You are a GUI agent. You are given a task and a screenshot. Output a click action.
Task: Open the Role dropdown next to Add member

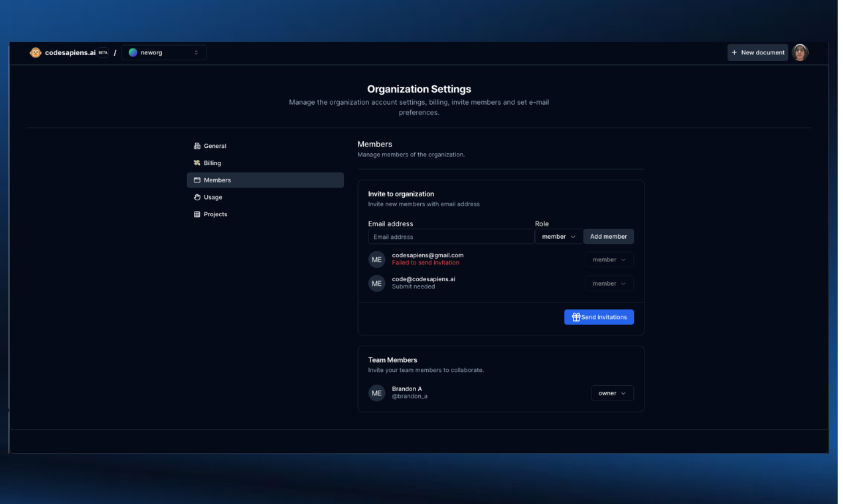(558, 236)
